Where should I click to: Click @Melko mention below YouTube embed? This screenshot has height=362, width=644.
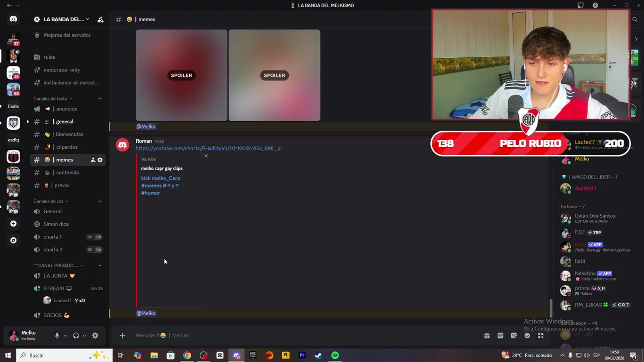(x=146, y=313)
